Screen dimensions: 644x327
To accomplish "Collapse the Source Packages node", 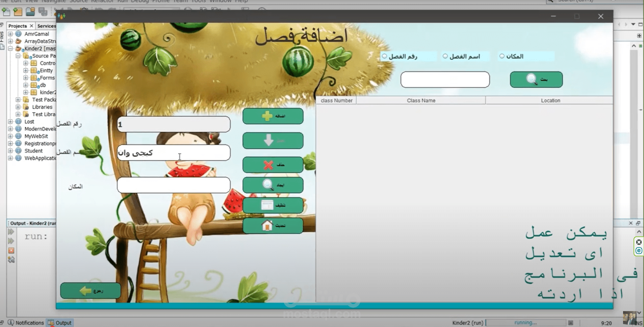I will click(18, 56).
